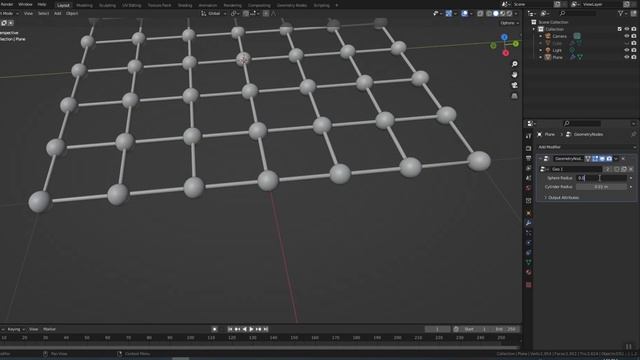Switch to solid viewport shading
The image size is (640, 360).
click(x=496, y=13)
